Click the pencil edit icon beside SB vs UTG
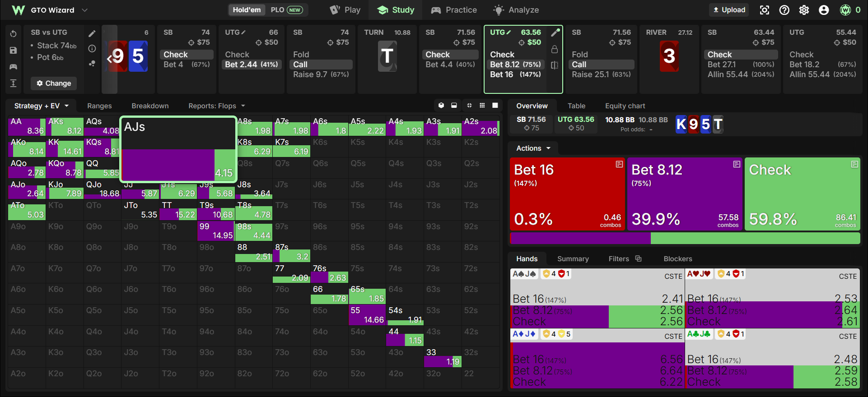 coord(92,33)
